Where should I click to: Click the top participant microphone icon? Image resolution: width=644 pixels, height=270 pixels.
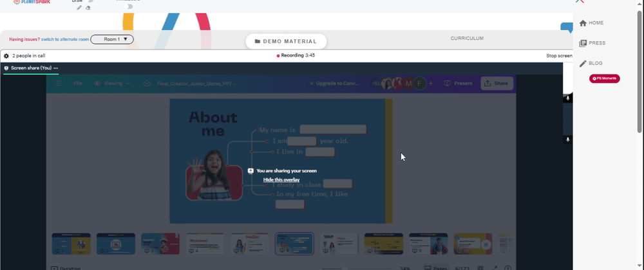[567, 98]
